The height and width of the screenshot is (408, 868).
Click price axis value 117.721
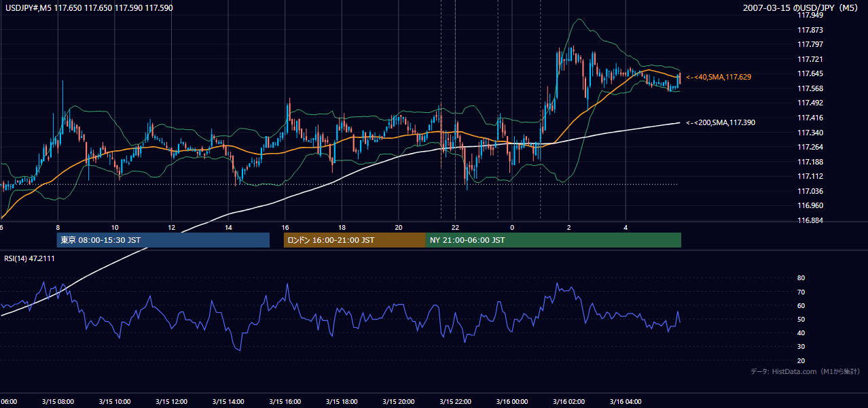point(810,59)
